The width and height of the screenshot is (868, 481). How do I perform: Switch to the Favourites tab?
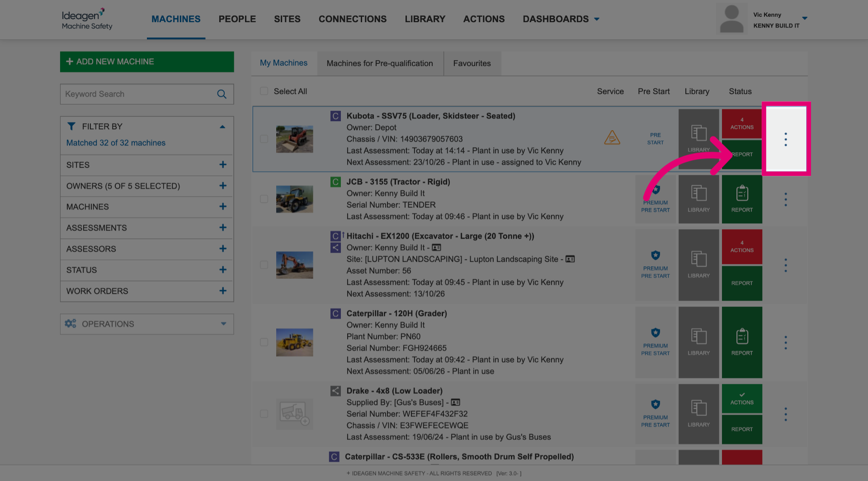472,63
